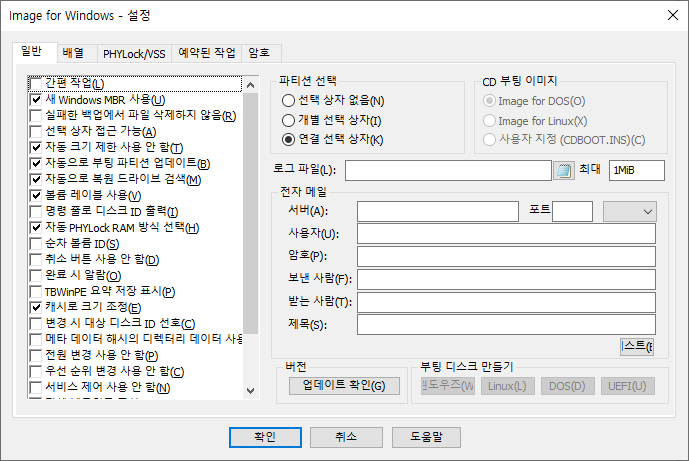Open the 'PHYLock/VSS' tab
Screen dimensions: 689x461
pos(132,53)
